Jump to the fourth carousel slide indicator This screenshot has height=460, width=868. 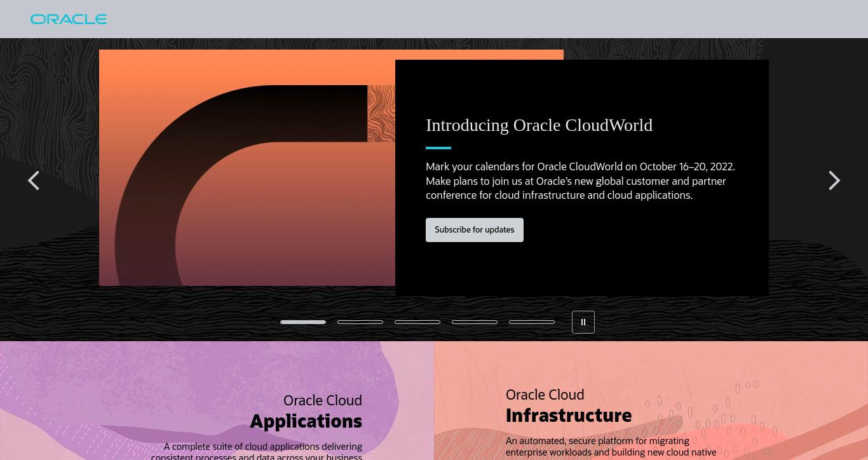pyautogui.click(x=475, y=322)
